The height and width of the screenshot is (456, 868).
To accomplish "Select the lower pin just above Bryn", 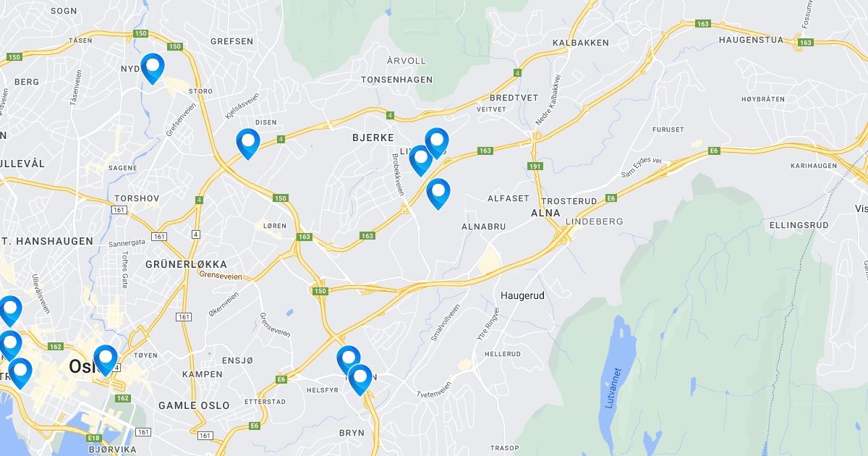I will pos(359,379).
